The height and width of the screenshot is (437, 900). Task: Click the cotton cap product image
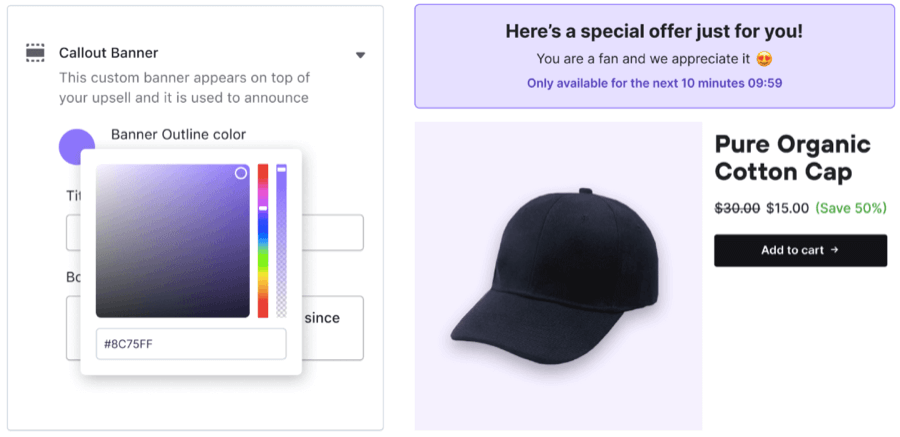tap(558, 276)
